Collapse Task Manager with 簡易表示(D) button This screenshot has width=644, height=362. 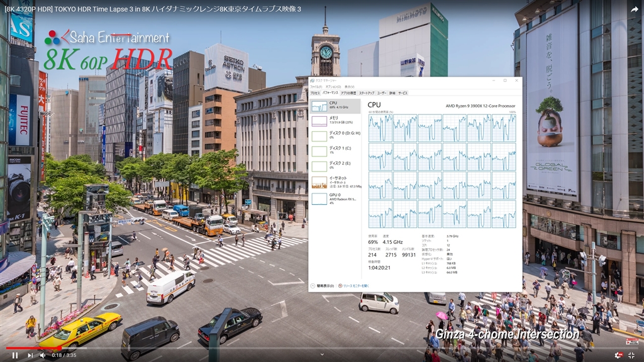click(x=323, y=286)
